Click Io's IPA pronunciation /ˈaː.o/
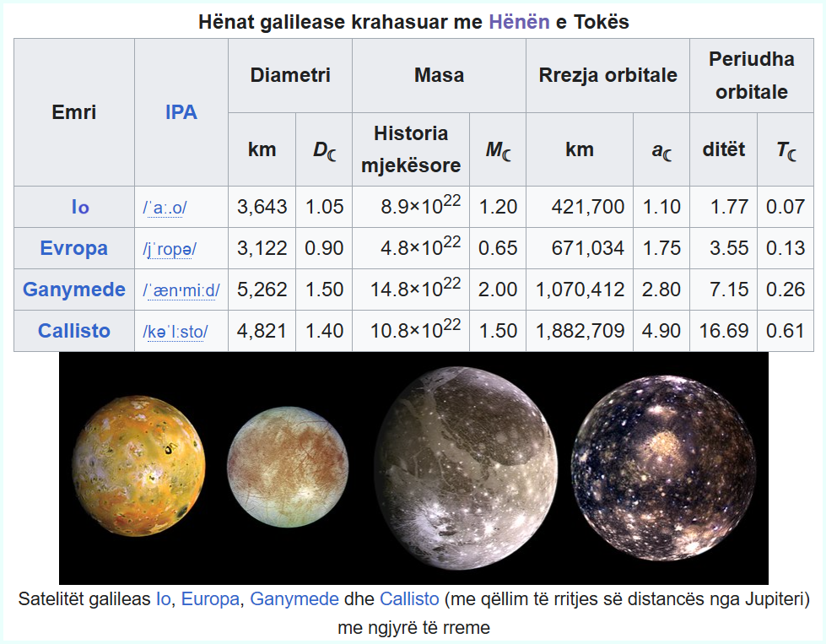Screen dimensions: 826x644 (165, 208)
